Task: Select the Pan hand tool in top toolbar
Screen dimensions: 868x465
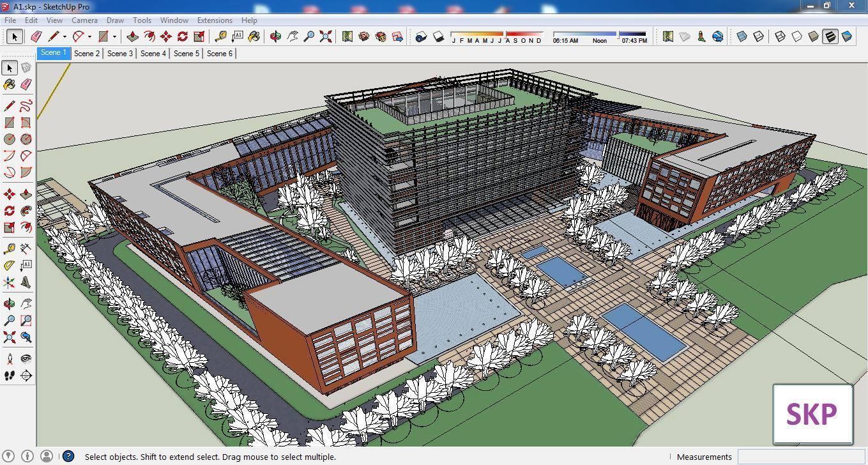Action: (x=292, y=36)
